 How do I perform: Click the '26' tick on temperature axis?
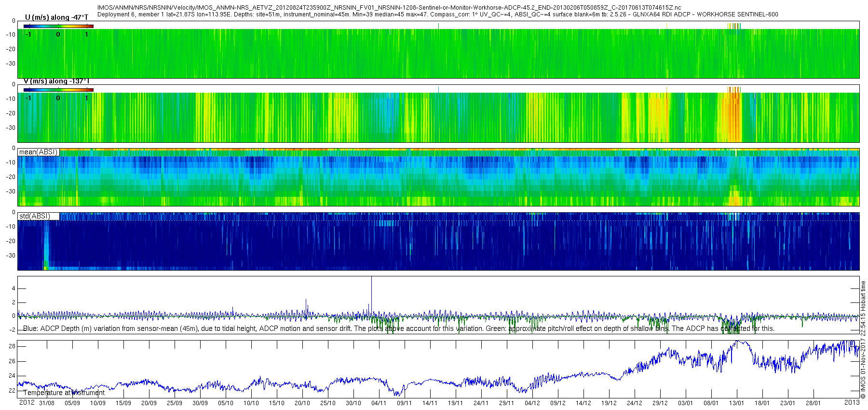[x=12, y=361]
